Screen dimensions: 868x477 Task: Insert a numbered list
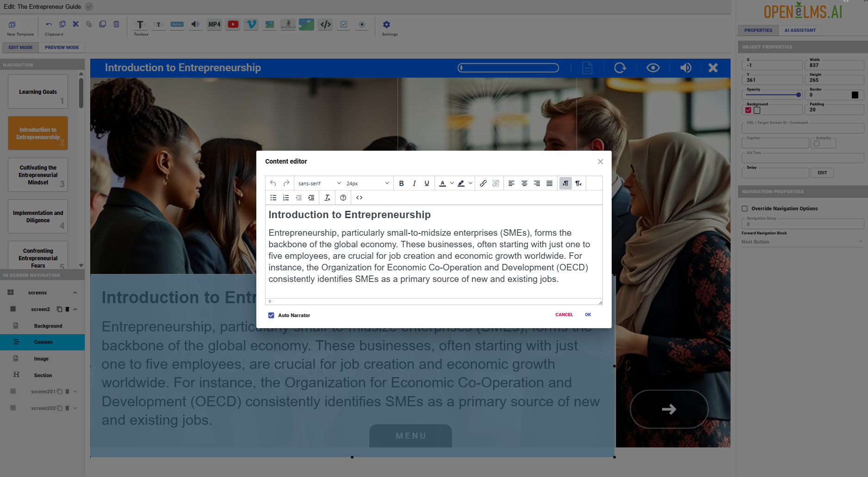tap(286, 198)
